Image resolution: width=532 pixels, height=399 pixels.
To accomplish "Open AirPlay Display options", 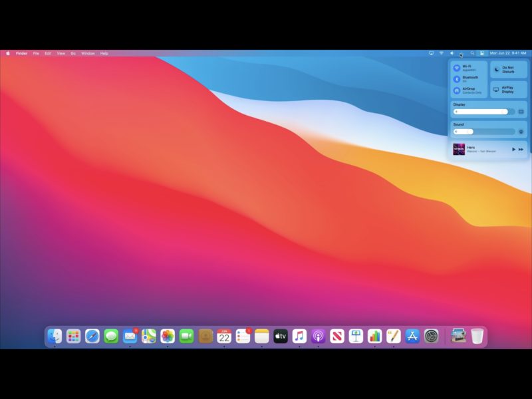I will click(x=509, y=90).
